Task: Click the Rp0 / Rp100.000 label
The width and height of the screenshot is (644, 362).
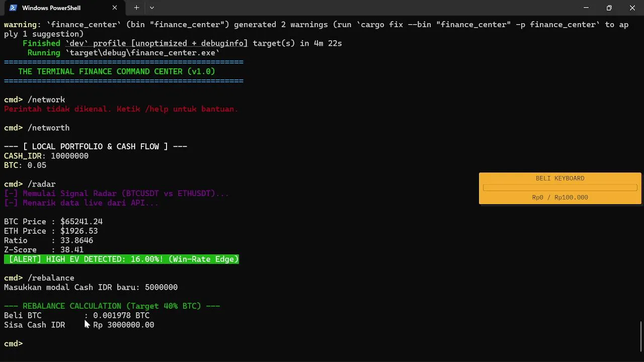Action: coord(560,198)
